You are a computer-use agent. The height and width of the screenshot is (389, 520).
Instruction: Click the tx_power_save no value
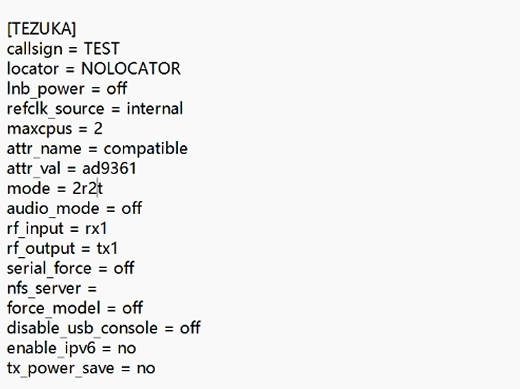[x=146, y=369]
